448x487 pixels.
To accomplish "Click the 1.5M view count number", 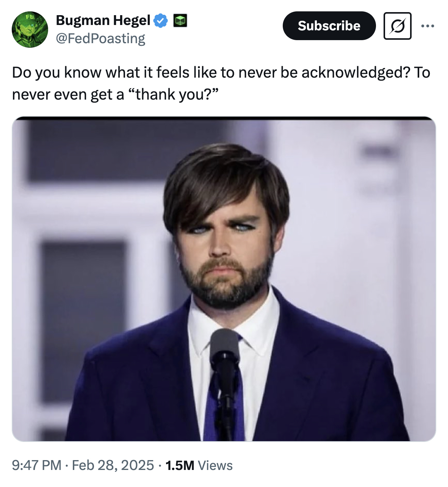I will pyautogui.click(x=180, y=465).
